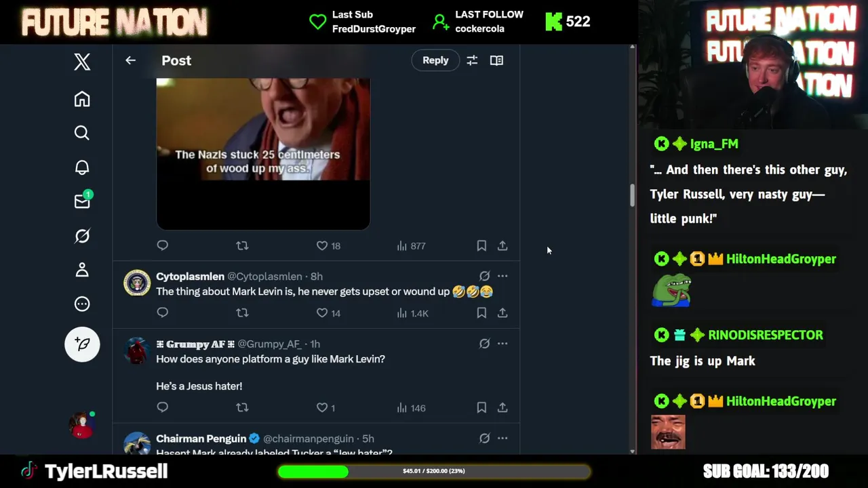Ask Grok about Cytoplasmlen's post
The height and width of the screenshot is (488, 868).
(x=484, y=276)
